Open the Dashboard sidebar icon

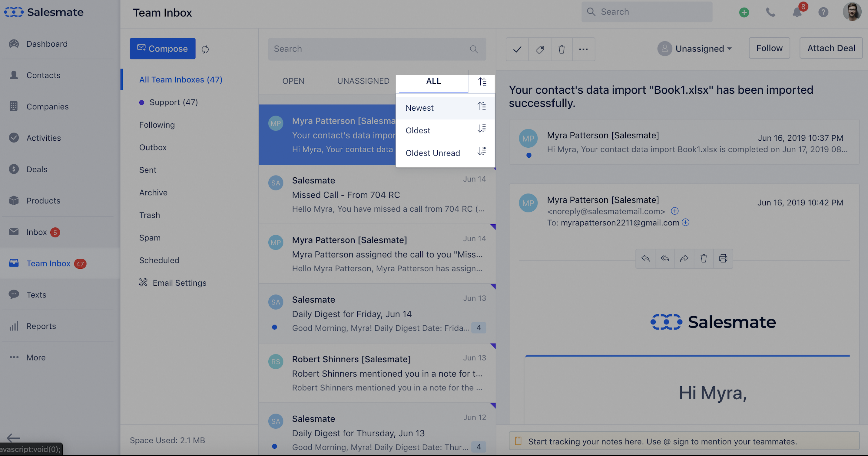[x=14, y=44]
